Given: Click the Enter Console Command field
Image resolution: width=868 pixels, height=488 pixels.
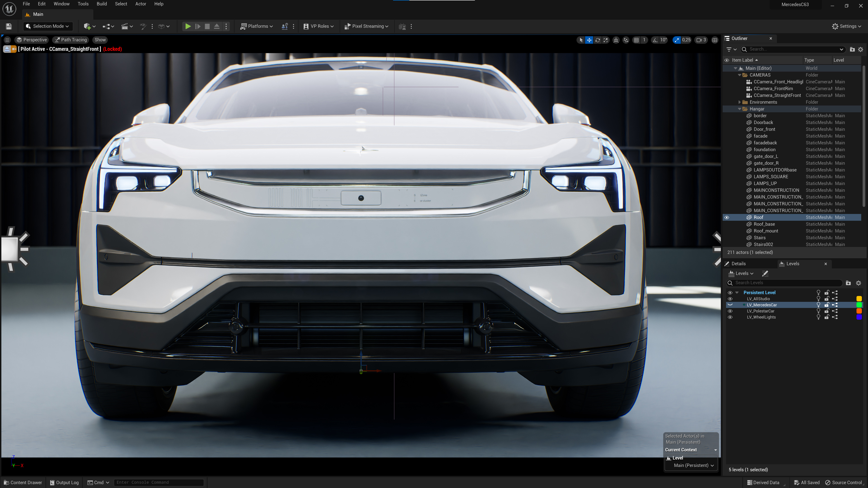Looking at the screenshot, I should [x=158, y=482].
